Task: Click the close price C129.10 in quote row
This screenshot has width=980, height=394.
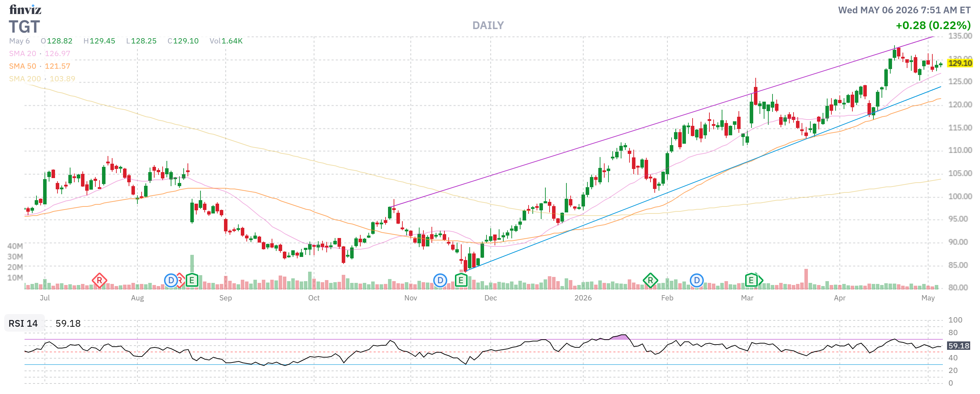Action: click(x=183, y=41)
